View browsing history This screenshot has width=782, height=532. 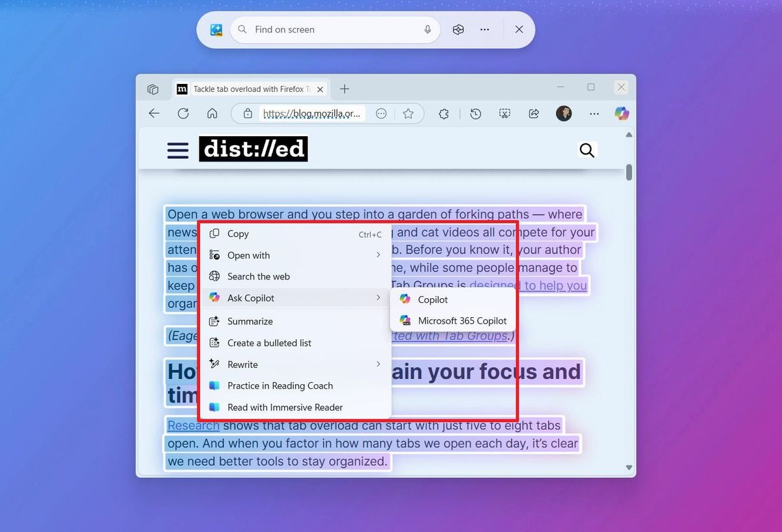476,113
